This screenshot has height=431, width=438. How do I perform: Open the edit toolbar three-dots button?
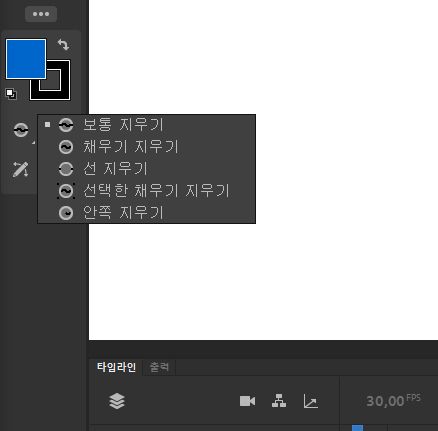pyautogui.click(x=41, y=14)
